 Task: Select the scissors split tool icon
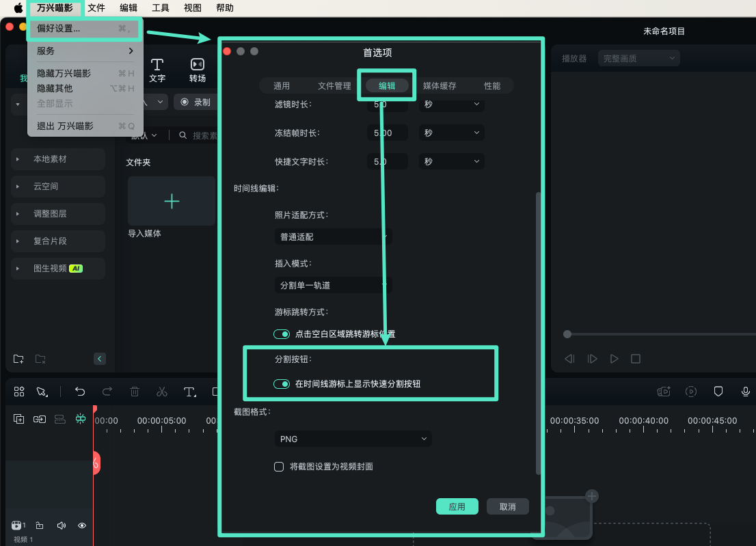click(162, 391)
